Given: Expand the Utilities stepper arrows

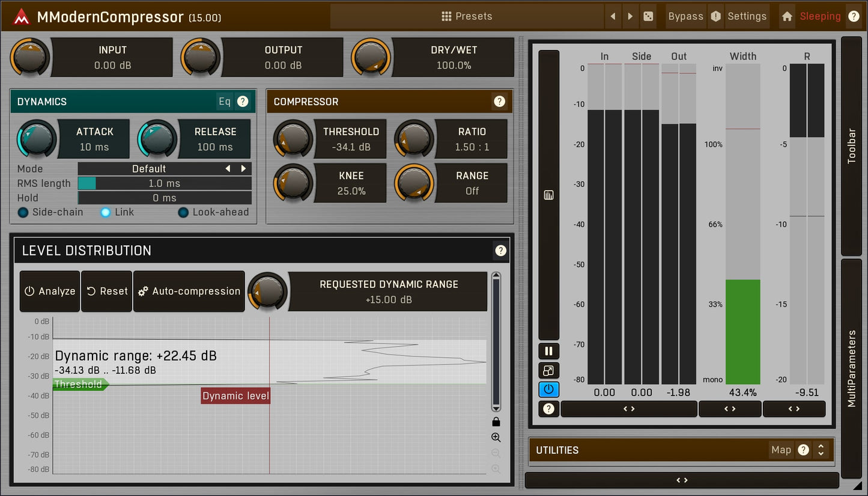Looking at the screenshot, I should 821,450.
